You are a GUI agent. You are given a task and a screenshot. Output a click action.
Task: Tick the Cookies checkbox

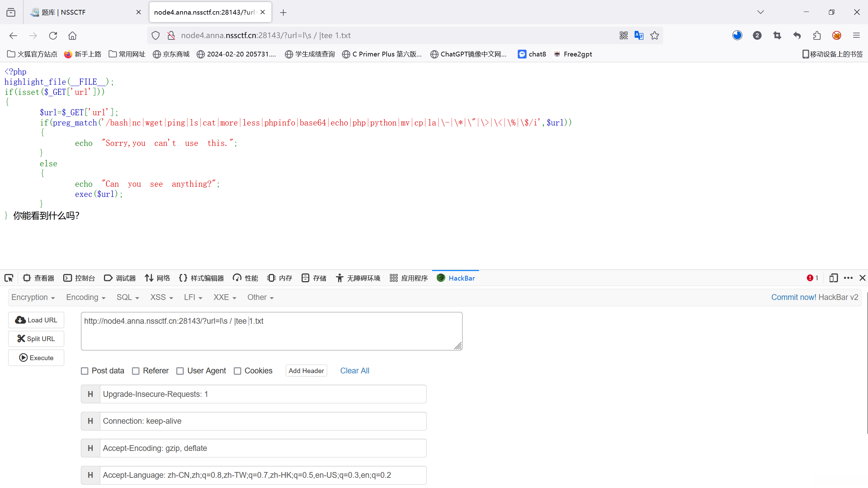point(237,371)
